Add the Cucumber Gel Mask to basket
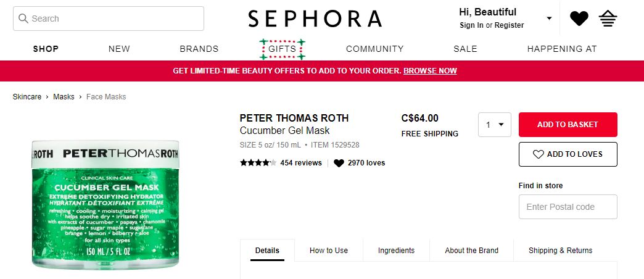The width and height of the screenshot is (644, 279). pyautogui.click(x=568, y=125)
